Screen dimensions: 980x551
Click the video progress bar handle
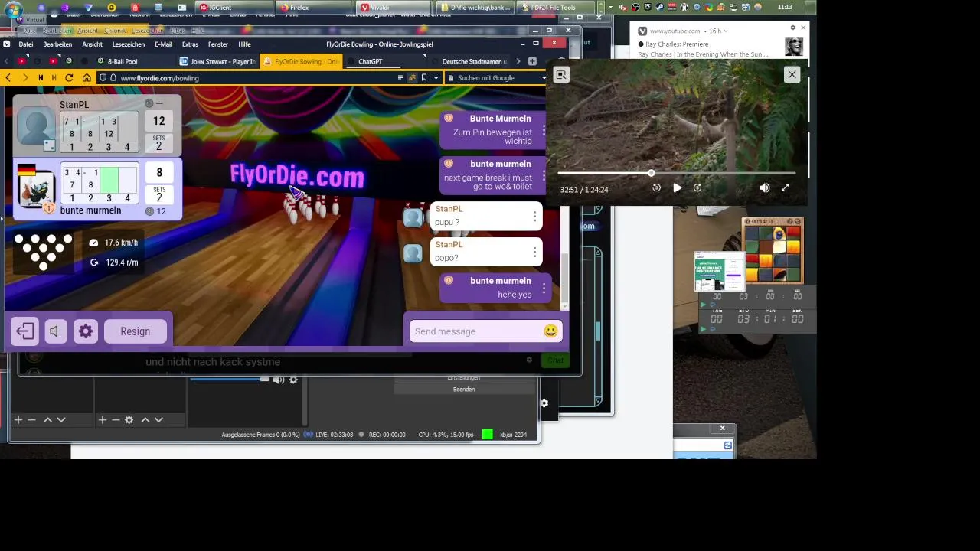point(651,173)
